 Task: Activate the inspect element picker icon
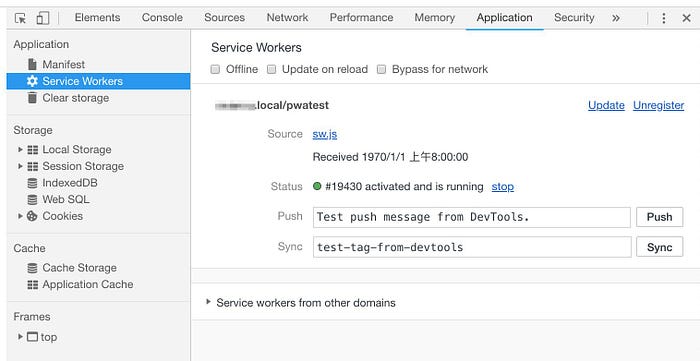tap(21, 18)
